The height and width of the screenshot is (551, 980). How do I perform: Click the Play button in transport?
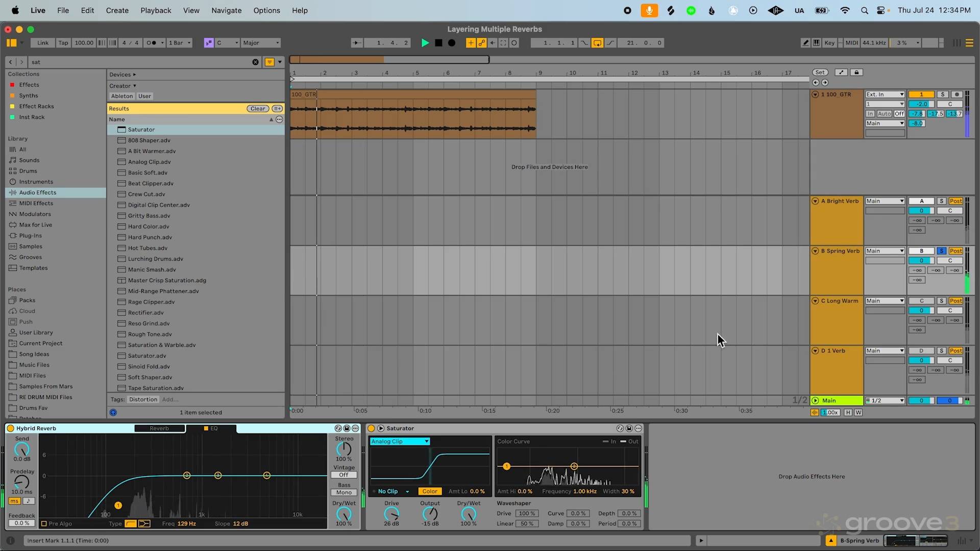[x=425, y=43]
